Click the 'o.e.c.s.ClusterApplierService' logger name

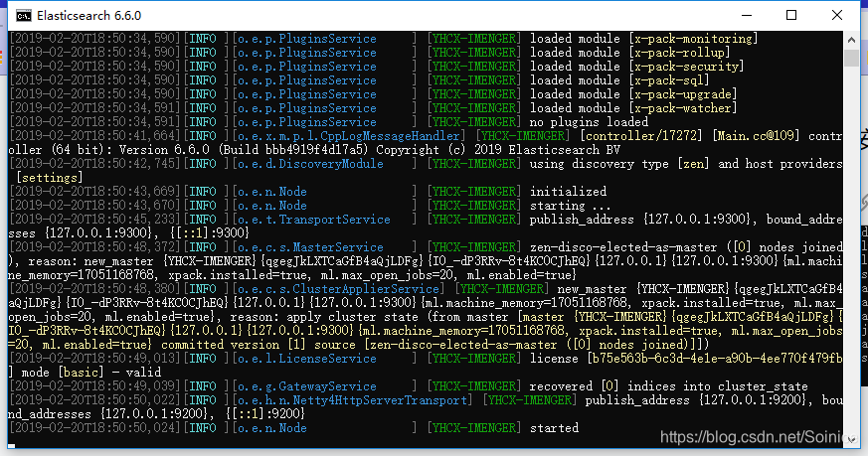(x=338, y=289)
